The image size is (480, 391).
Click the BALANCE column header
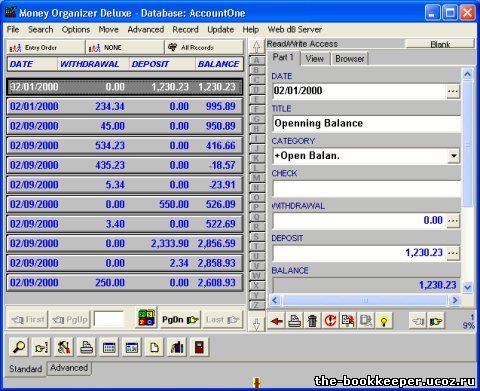click(x=219, y=64)
